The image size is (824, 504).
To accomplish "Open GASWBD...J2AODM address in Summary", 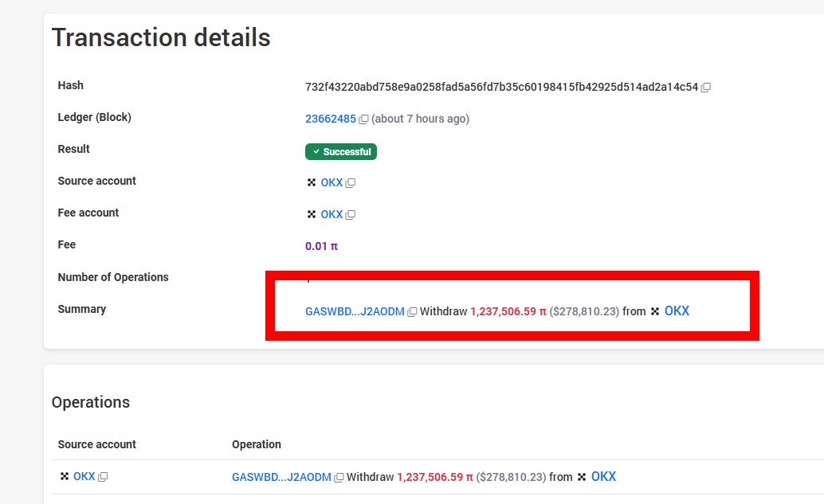I will click(x=355, y=311).
